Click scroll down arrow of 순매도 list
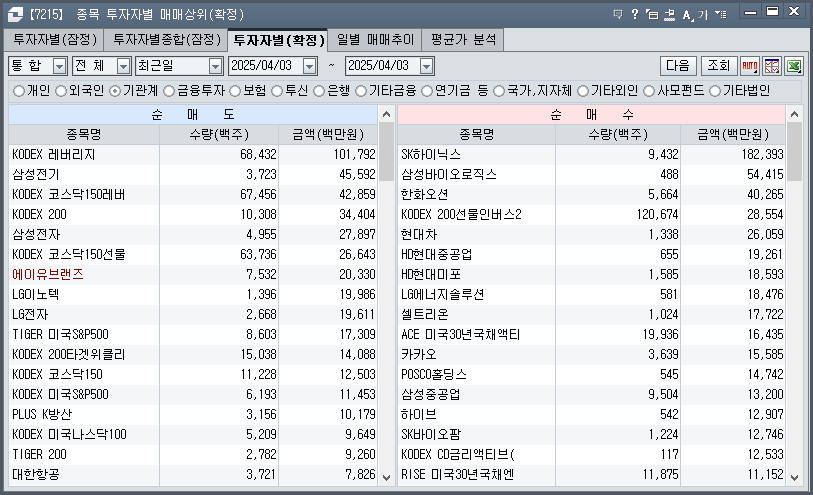 pos(386,477)
